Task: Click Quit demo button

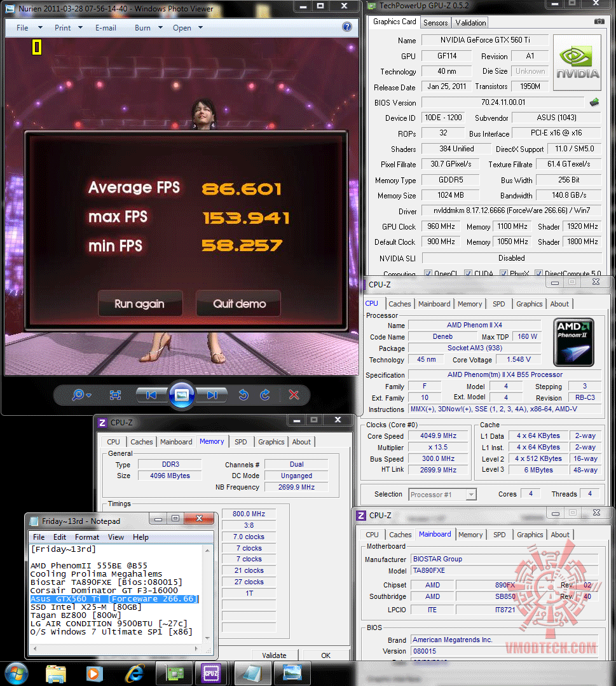Action: 239,303
